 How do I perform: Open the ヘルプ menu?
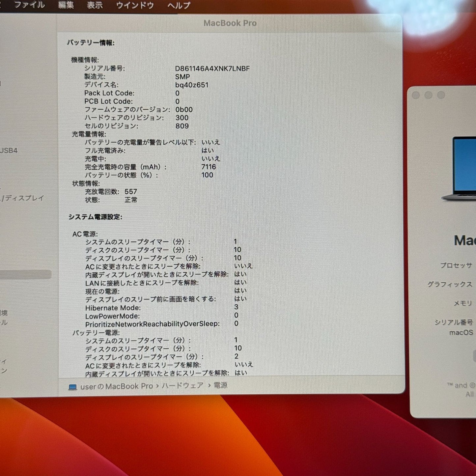tap(179, 5)
